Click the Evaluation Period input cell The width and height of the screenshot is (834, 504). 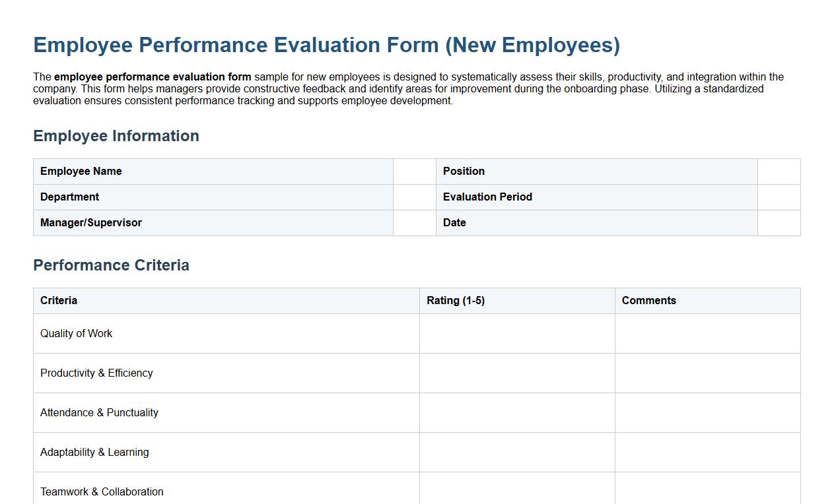click(779, 197)
